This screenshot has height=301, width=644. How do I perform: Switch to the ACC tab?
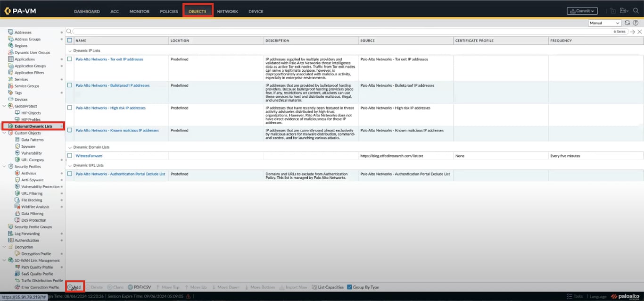tap(115, 11)
